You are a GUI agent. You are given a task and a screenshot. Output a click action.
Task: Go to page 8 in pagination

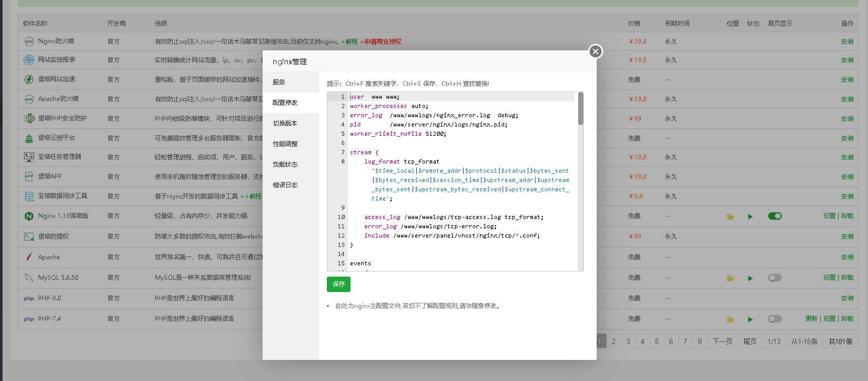[699, 341]
